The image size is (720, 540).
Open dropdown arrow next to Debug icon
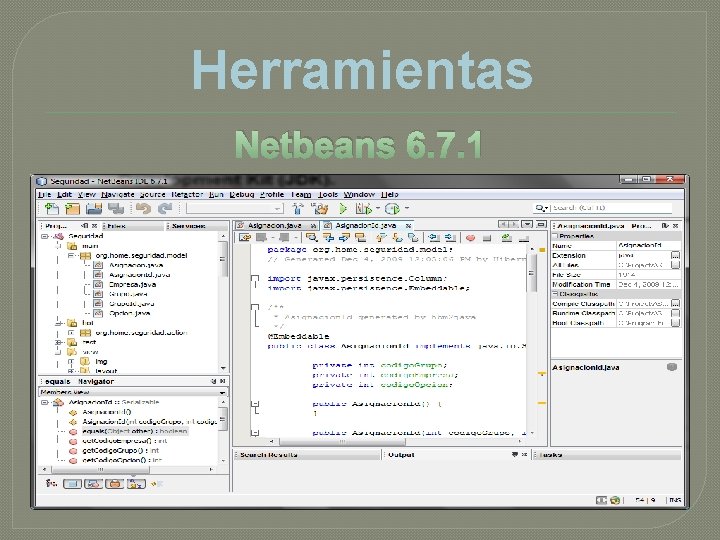coord(378,209)
